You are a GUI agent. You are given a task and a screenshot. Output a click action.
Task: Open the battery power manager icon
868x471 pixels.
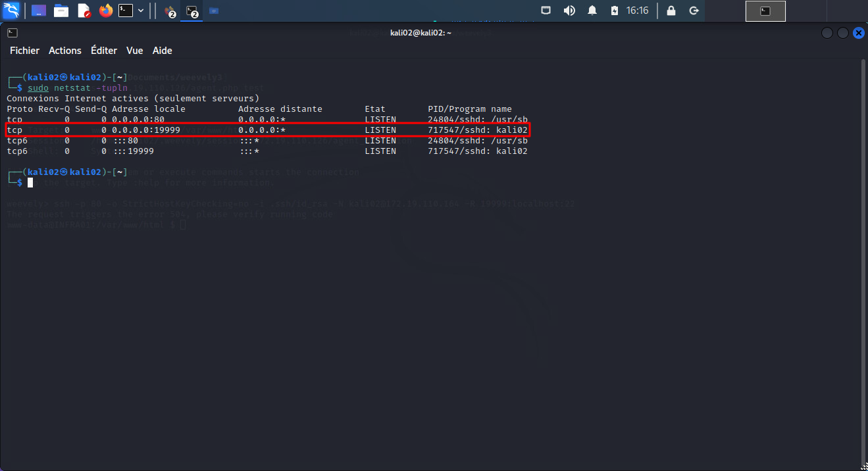pos(615,11)
